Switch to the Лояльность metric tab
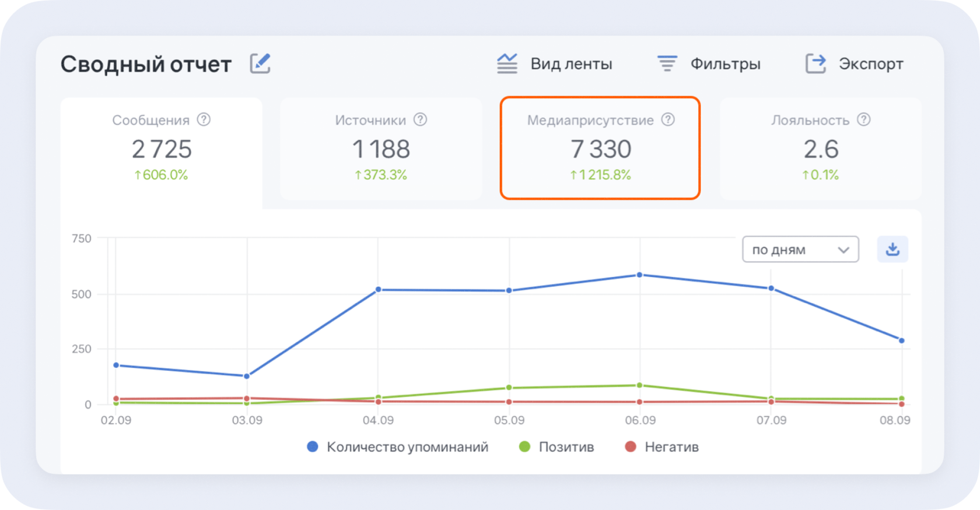Viewport: 980px width, 510px height. pos(820,149)
